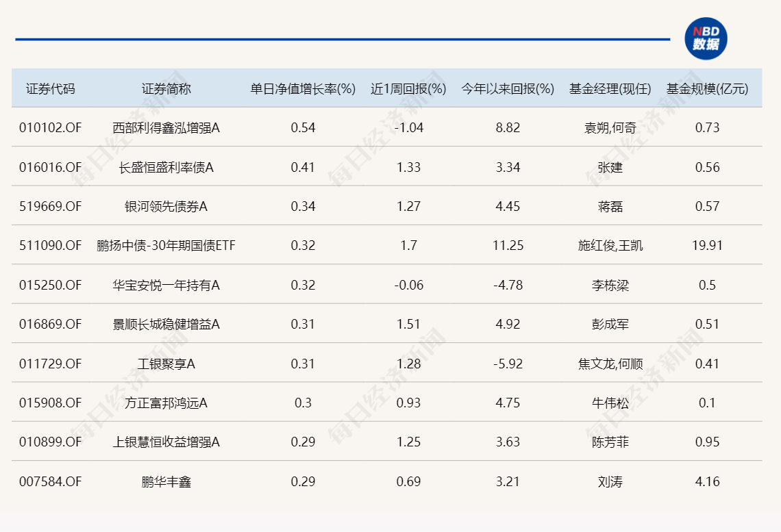The height and width of the screenshot is (532, 781).
Task: Click manager cell 牛伟松
Action: 610,403
